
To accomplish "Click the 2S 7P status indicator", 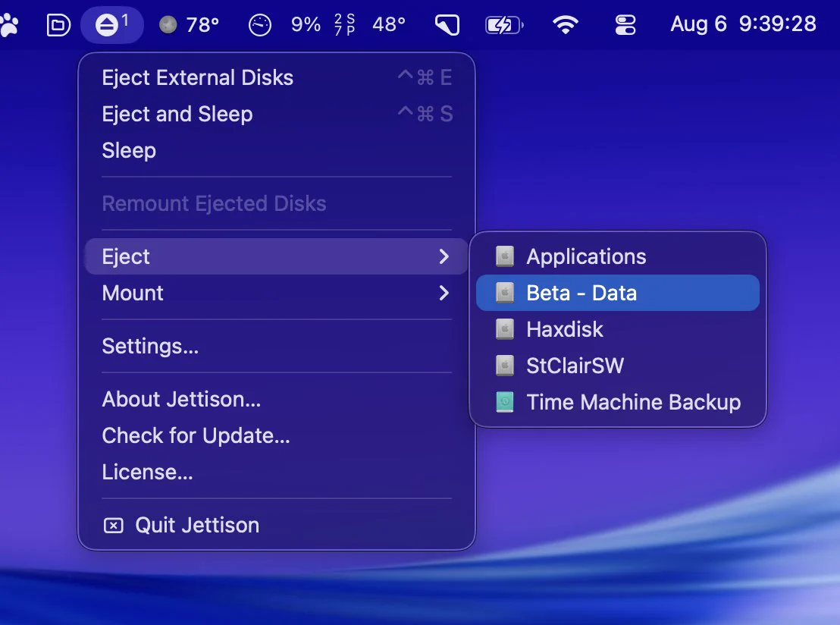I will (344, 25).
